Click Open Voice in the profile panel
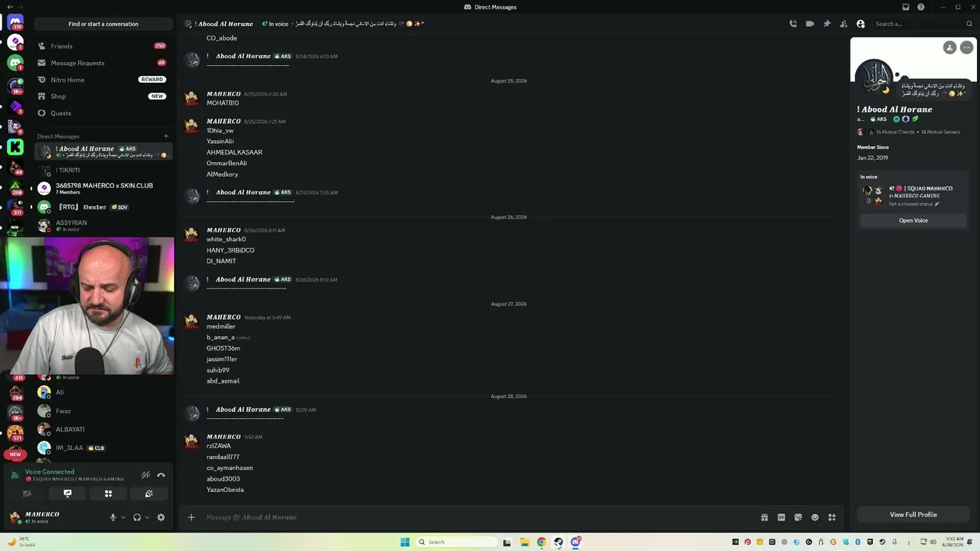Viewport: 980px width, 551px height. pos(913,220)
